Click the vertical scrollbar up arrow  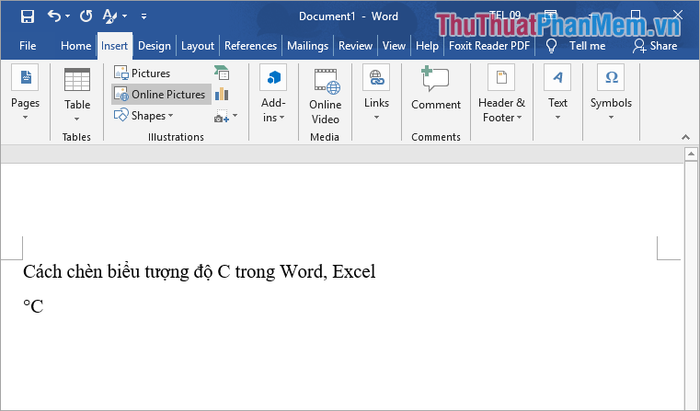690,154
